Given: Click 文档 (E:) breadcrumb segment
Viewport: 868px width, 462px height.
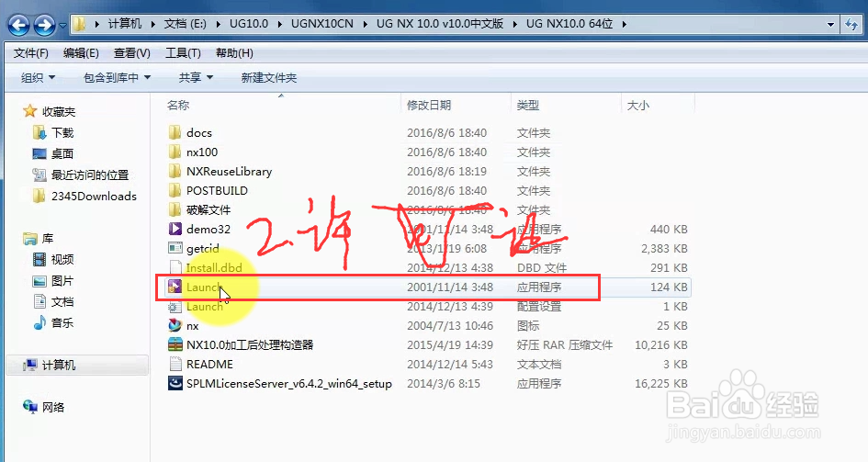Looking at the screenshot, I should [x=185, y=24].
